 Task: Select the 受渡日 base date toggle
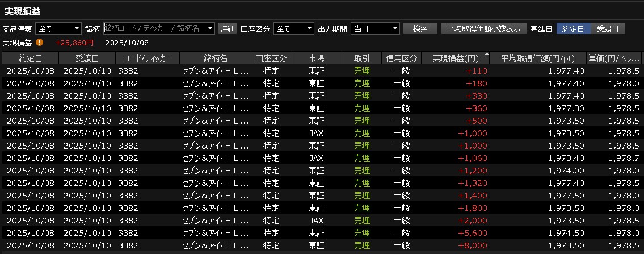pos(608,28)
